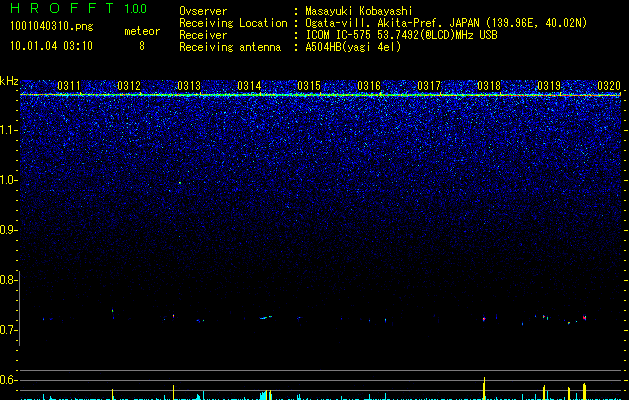This screenshot has width=629, height=400.
Task: Click the observer name Masayuki Kobayashi
Action: point(359,11)
